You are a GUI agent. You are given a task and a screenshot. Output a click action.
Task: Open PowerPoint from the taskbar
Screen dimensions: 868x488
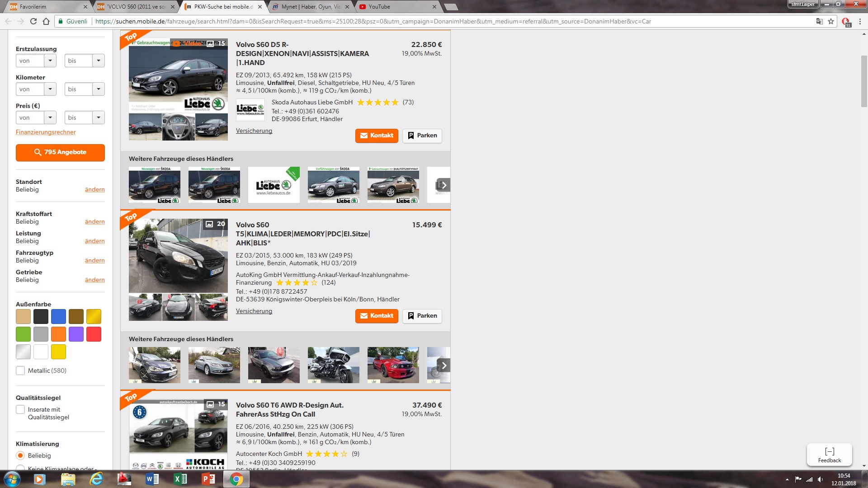pyautogui.click(x=208, y=479)
